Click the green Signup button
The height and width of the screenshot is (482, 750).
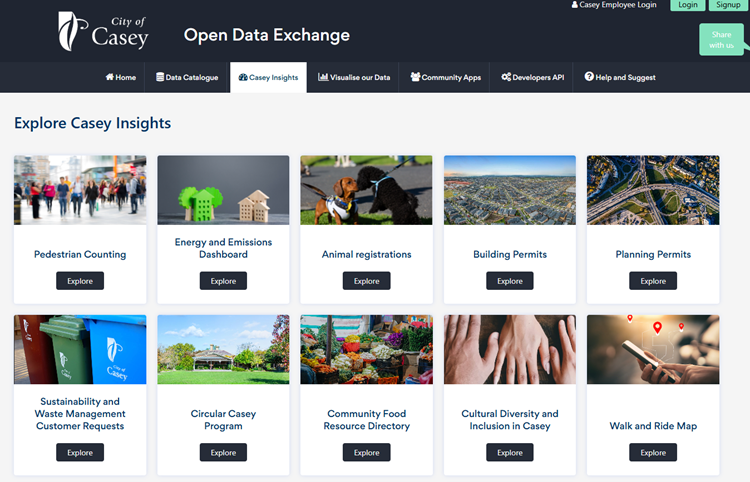pos(728,5)
